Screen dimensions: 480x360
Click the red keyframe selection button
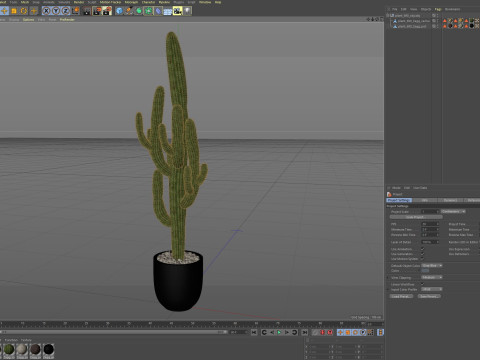[330, 332]
